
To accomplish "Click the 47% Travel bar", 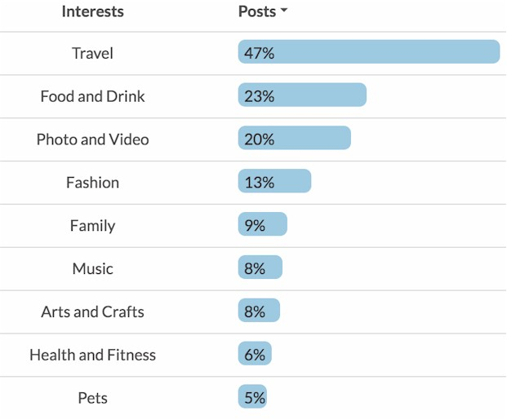I will pos(368,52).
